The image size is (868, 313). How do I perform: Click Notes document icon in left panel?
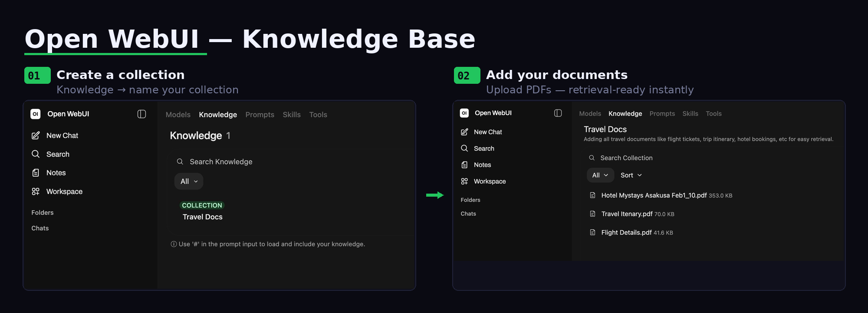coord(36,173)
